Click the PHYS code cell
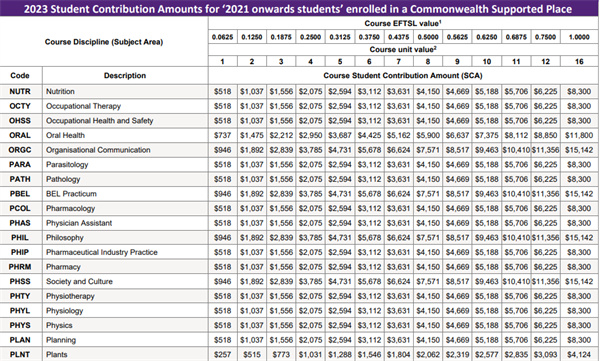Viewport: 600px width, 361px height. coord(20,325)
